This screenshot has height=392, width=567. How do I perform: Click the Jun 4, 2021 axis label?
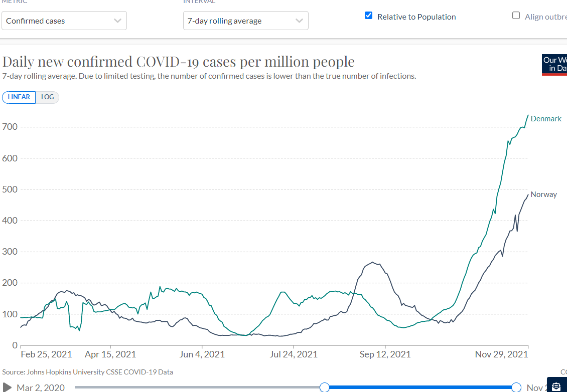tap(202, 354)
